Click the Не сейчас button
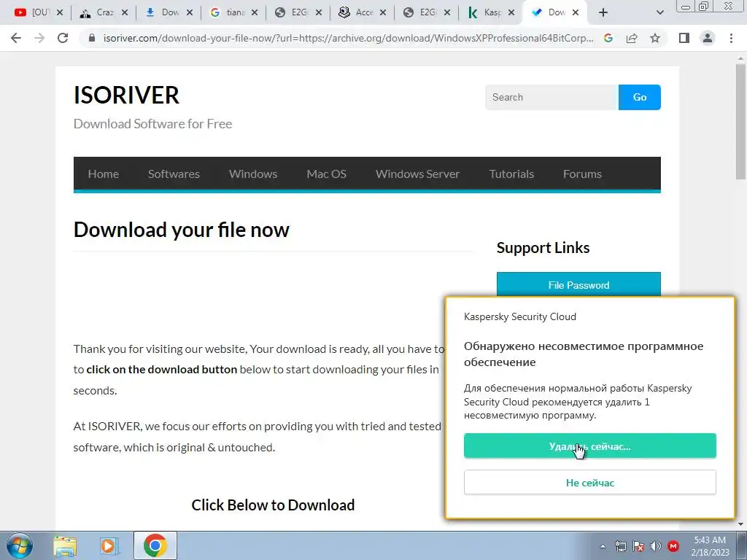This screenshot has width=747, height=560. [589, 483]
